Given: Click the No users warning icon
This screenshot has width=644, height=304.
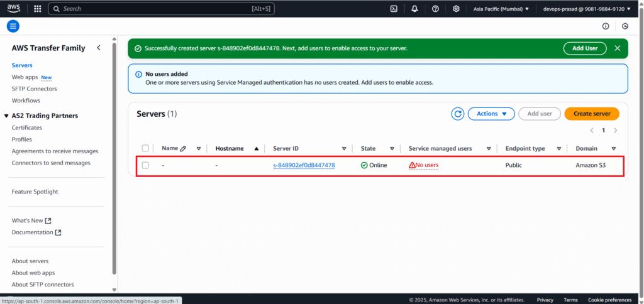Looking at the screenshot, I should (412, 165).
